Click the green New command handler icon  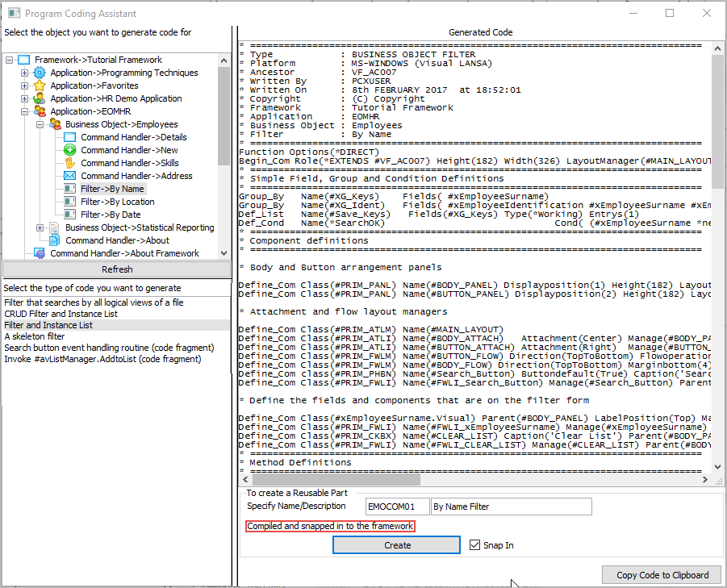click(x=69, y=150)
